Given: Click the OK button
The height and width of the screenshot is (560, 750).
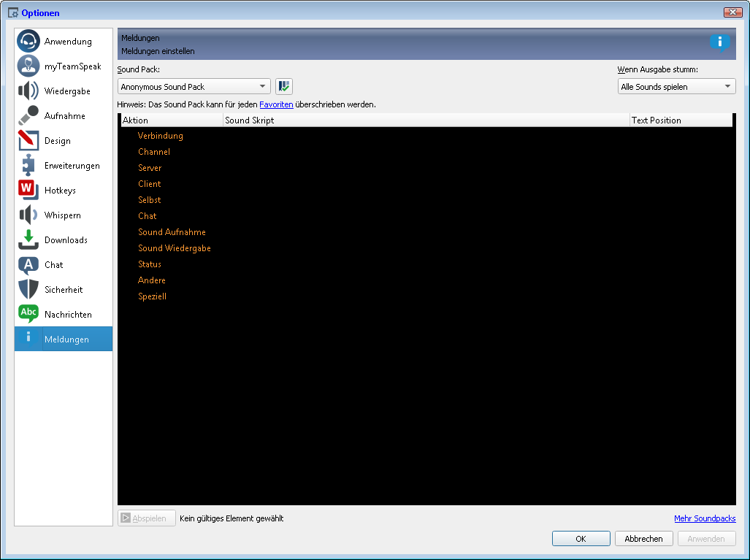Looking at the screenshot, I should click(581, 539).
